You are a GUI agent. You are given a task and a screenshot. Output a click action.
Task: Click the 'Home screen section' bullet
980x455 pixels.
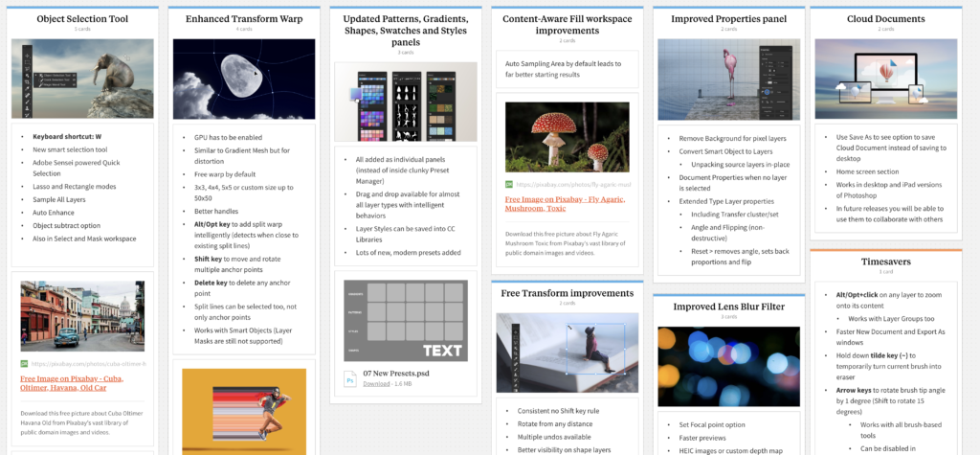tap(867, 171)
